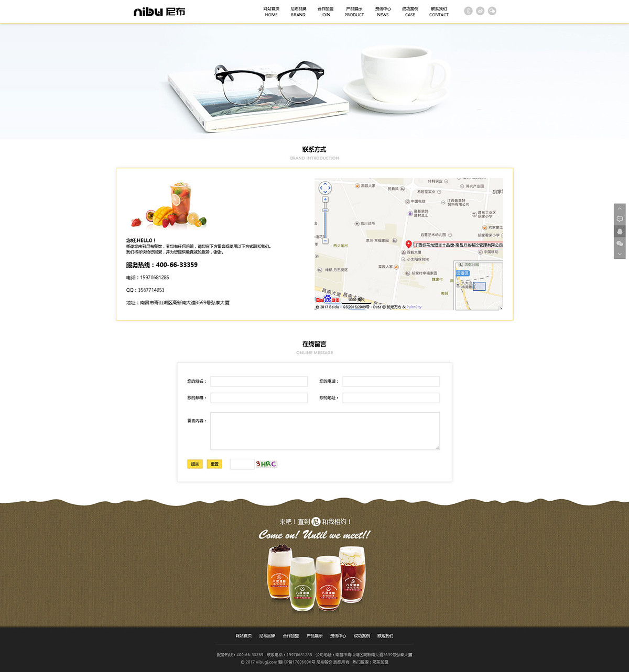The image size is (629, 672).
Task: Click the map pan compass control
Action: pyautogui.click(x=325, y=188)
